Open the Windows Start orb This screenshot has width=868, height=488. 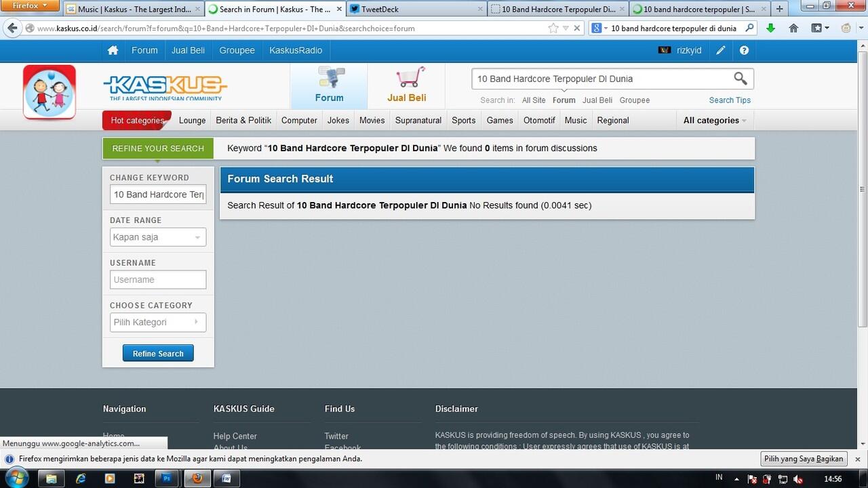click(17, 478)
